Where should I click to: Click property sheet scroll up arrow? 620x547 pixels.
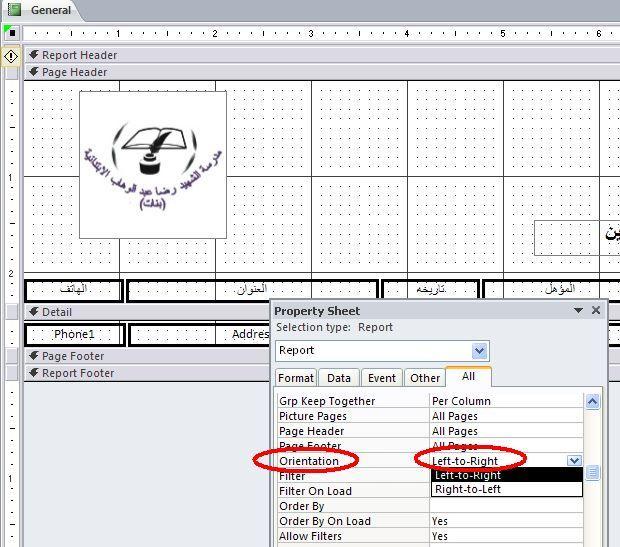pyautogui.click(x=592, y=402)
